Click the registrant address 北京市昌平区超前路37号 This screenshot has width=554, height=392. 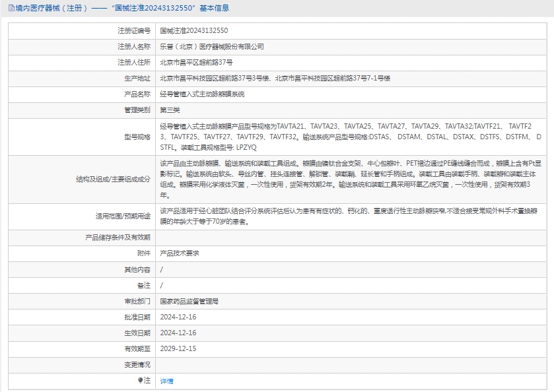click(196, 62)
